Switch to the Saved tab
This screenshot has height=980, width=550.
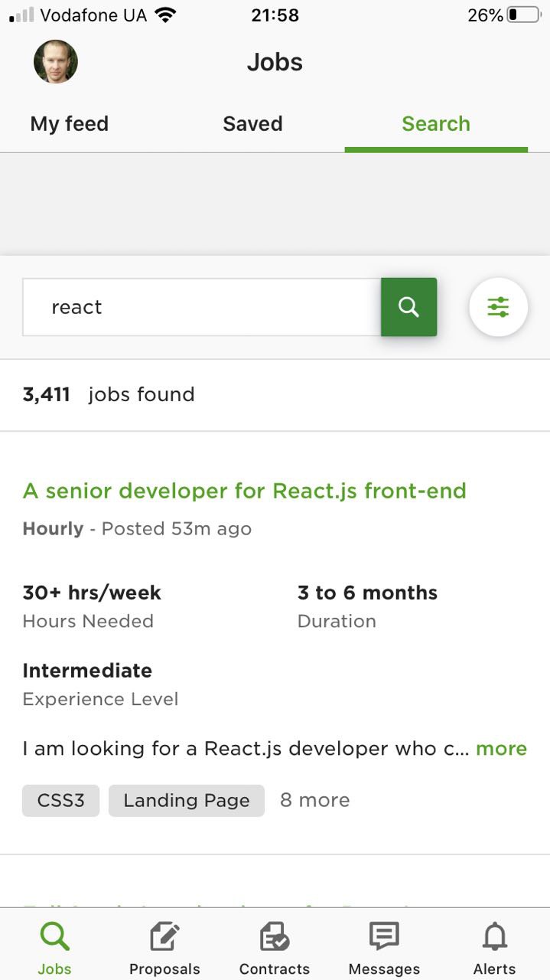pyautogui.click(x=252, y=124)
